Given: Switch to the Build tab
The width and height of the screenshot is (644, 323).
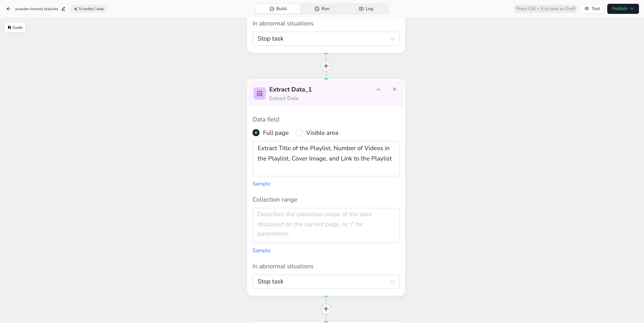Looking at the screenshot, I should click(x=278, y=9).
